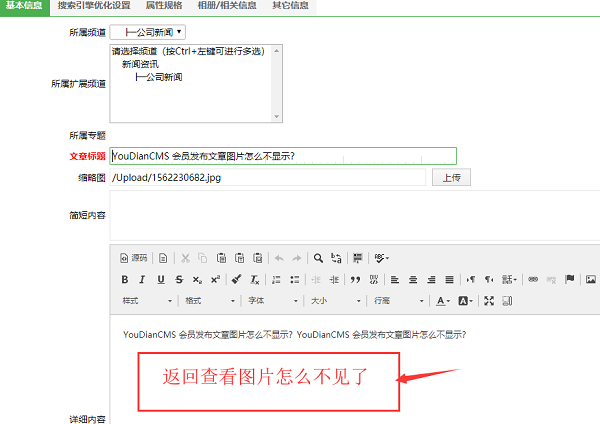The height and width of the screenshot is (424, 600).
Task: Insert an image via the editor toolbar
Action: [x=590, y=279]
